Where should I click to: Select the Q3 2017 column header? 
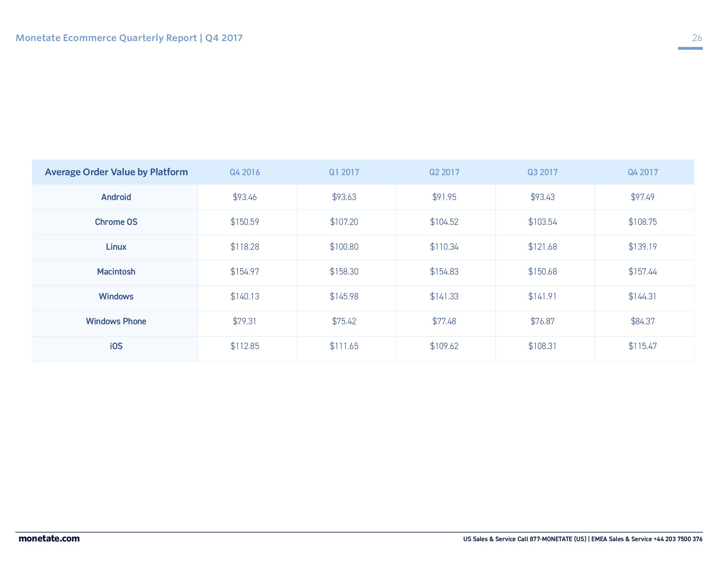[542, 172]
